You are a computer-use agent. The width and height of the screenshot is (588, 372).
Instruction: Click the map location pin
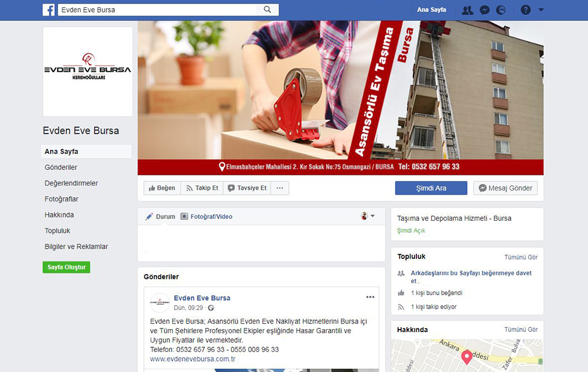pyautogui.click(x=467, y=357)
